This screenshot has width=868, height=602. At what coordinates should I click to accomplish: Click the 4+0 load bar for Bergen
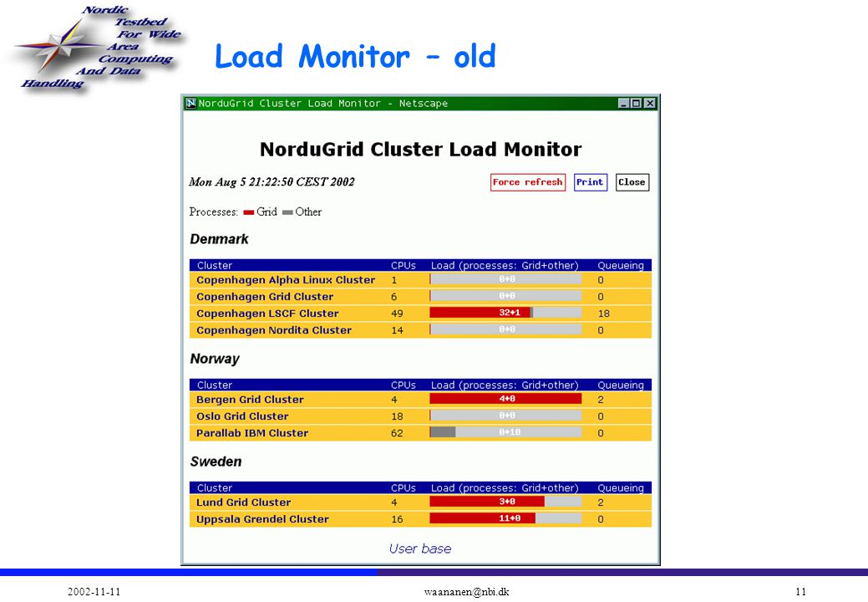pos(505,399)
